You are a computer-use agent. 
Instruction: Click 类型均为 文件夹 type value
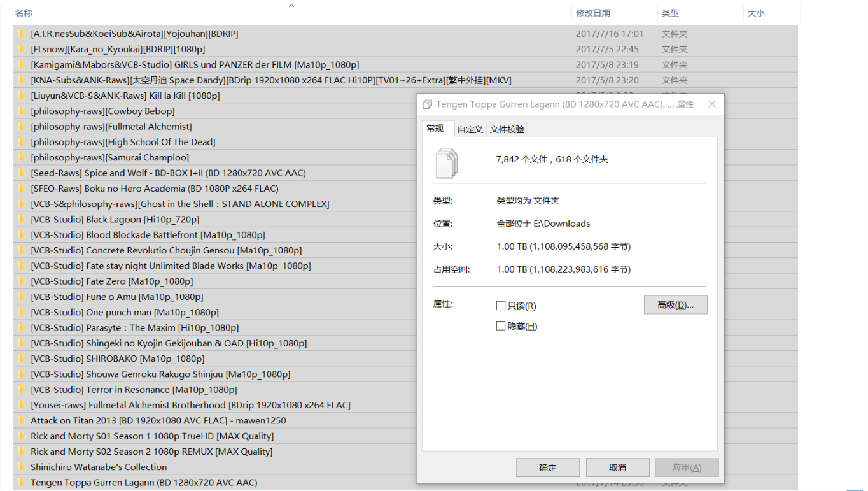(528, 201)
